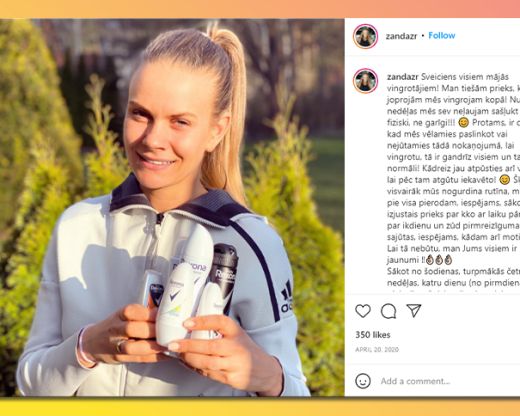
Task: Follow the zandazr account
Action: 442,35
